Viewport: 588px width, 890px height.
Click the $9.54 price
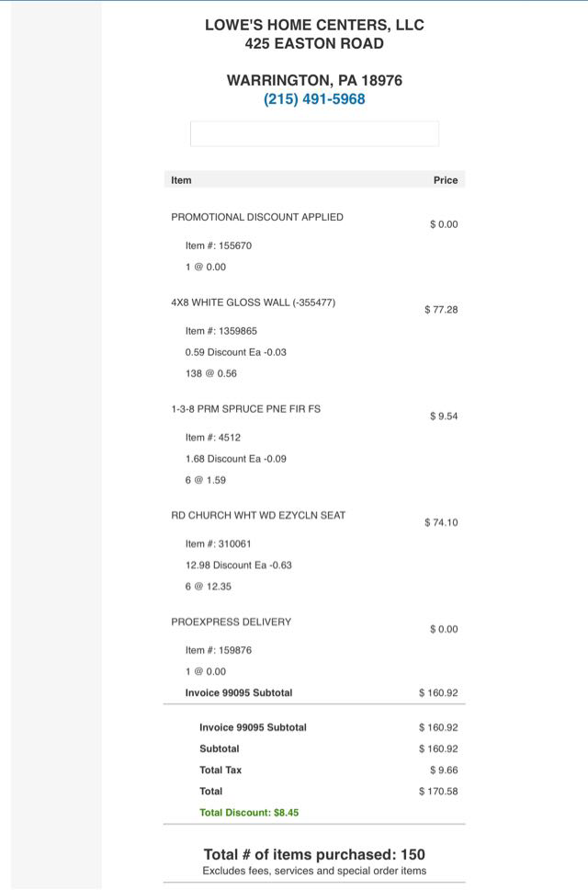(x=444, y=416)
